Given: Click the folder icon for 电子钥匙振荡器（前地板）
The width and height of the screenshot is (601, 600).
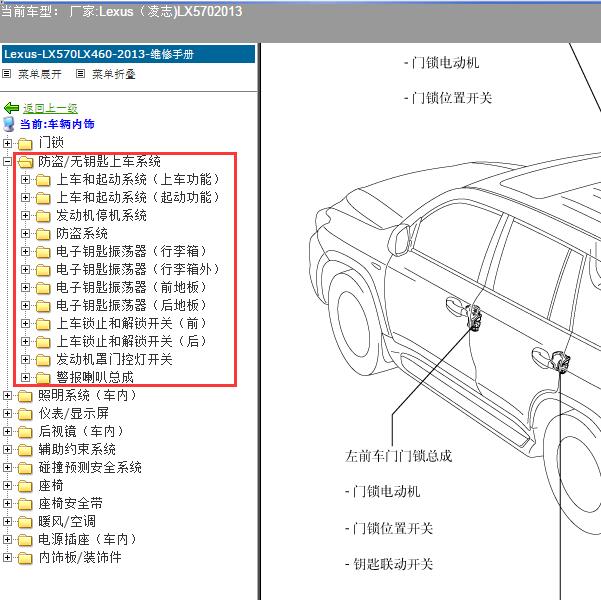Looking at the screenshot, I should coord(43,288).
